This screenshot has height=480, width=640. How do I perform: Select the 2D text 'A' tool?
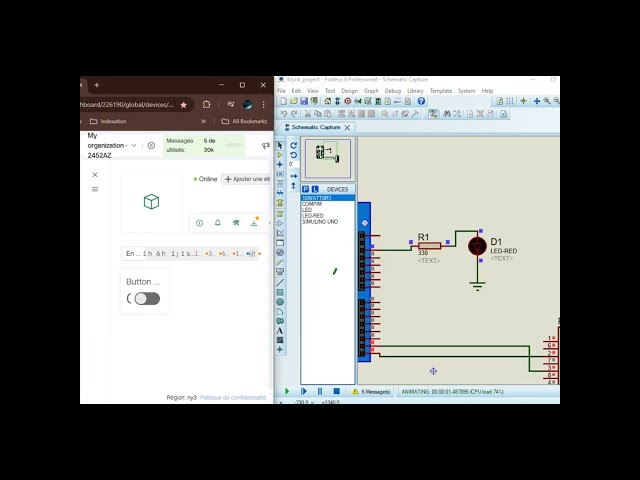click(280, 331)
